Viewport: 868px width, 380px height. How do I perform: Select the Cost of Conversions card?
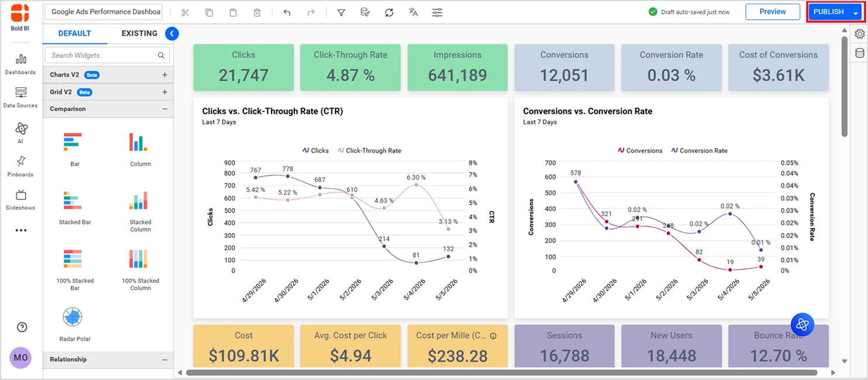pos(779,67)
